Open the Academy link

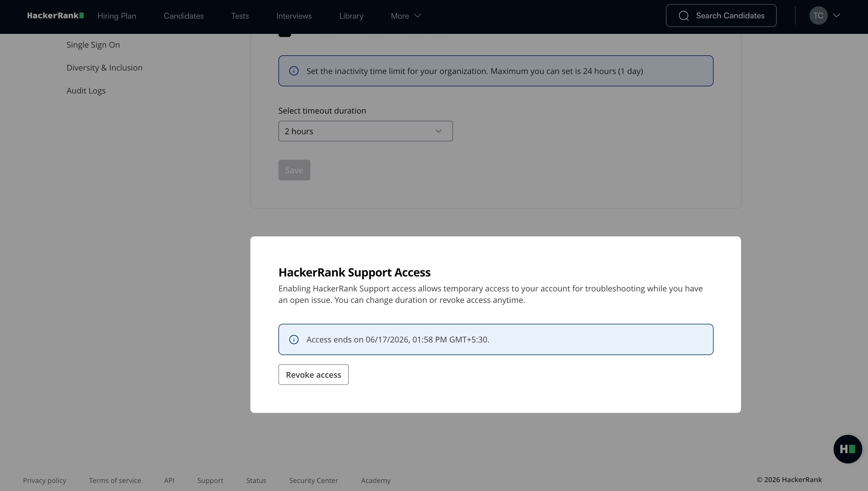coord(376,480)
